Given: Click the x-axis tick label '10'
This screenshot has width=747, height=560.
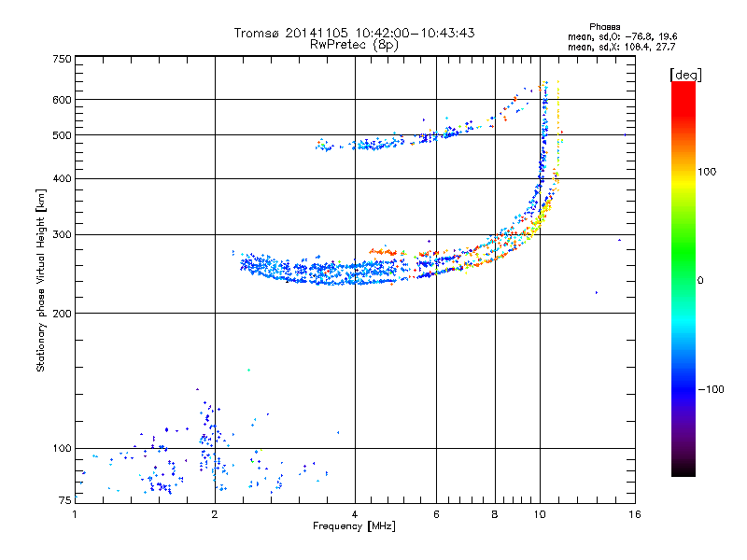Looking at the screenshot, I should 540,514.
